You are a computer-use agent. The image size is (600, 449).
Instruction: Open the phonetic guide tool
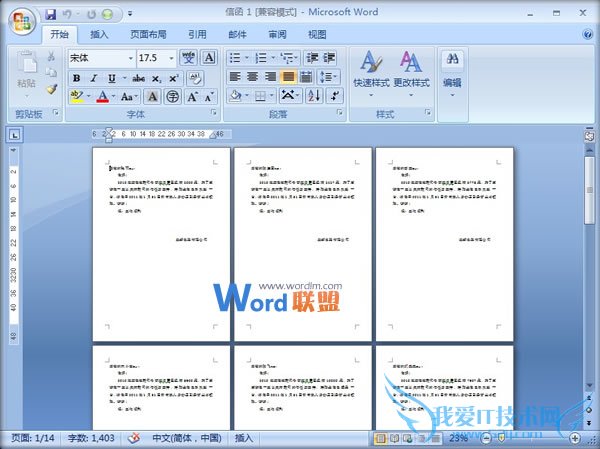click(188, 58)
